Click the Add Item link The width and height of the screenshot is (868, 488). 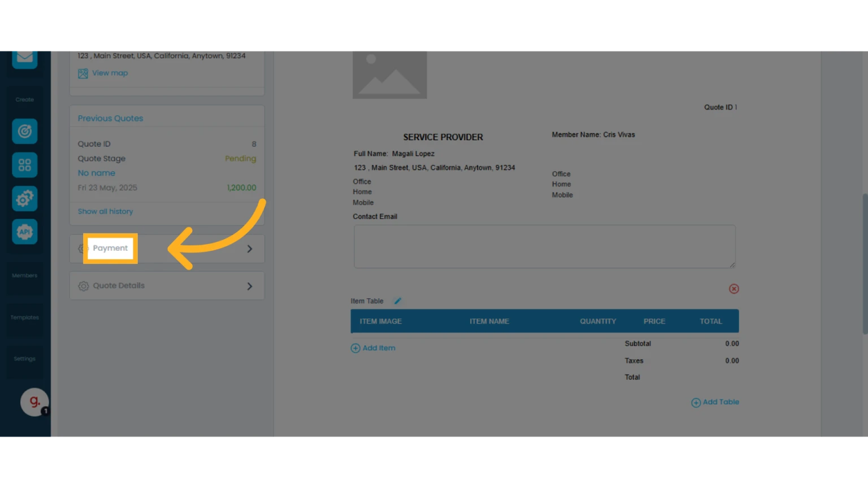point(379,348)
